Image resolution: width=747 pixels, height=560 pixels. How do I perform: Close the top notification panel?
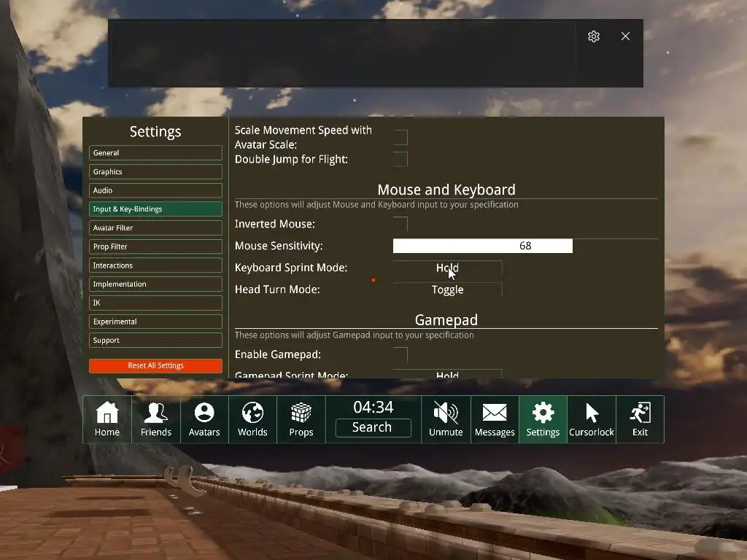tap(625, 36)
